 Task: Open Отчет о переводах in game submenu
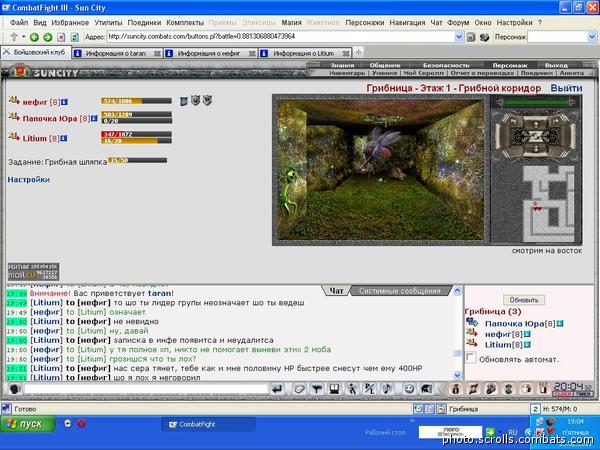482,73
